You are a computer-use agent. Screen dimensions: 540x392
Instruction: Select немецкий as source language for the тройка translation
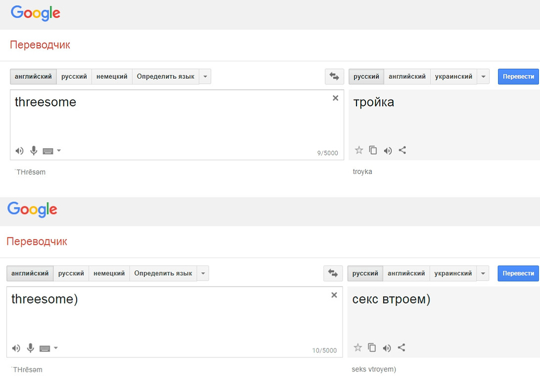pyautogui.click(x=112, y=77)
